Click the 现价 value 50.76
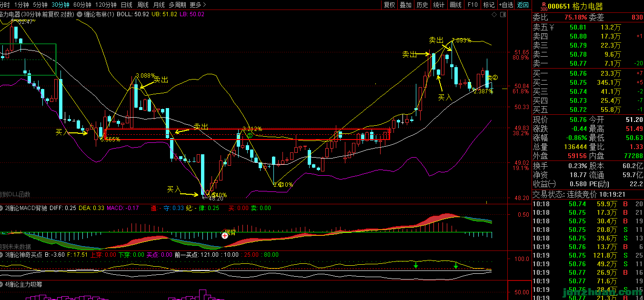The height and width of the screenshot is (300, 644). click(x=578, y=120)
